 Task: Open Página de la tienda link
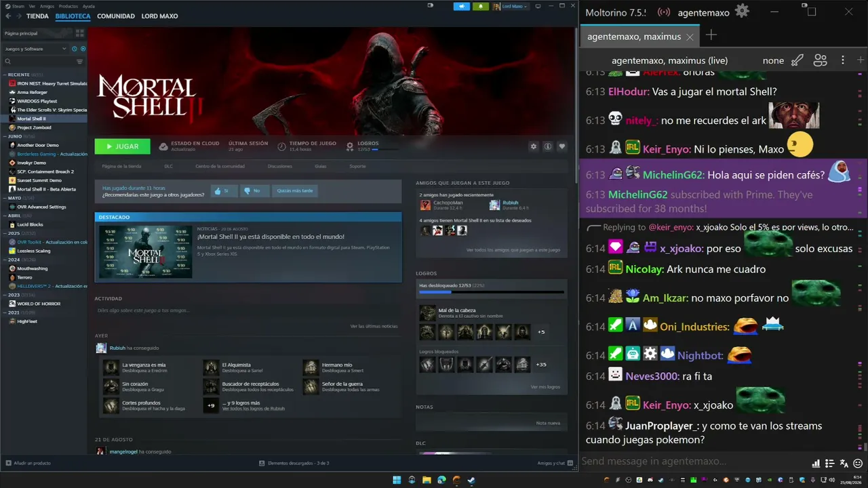(121, 166)
